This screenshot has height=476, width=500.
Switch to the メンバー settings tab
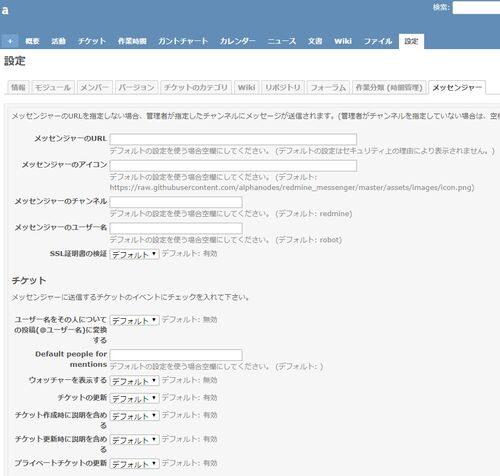tap(95, 88)
